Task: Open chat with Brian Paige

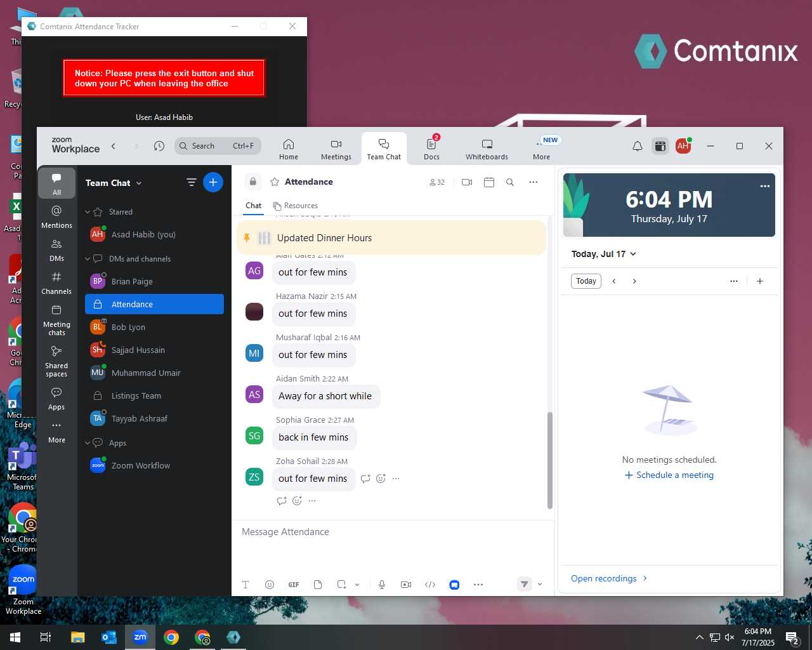Action: pyautogui.click(x=154, y=281)
